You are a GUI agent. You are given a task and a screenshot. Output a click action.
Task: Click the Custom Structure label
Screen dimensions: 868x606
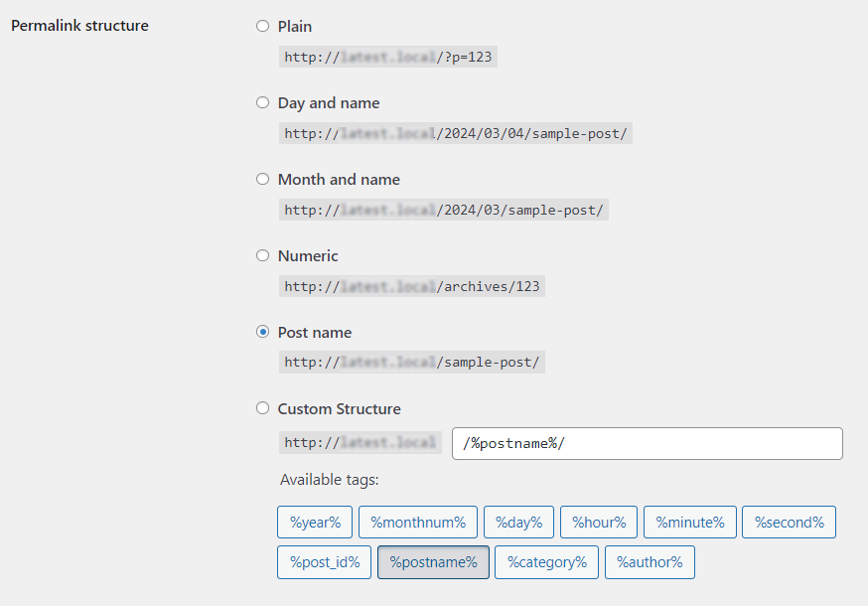(339, 408)
